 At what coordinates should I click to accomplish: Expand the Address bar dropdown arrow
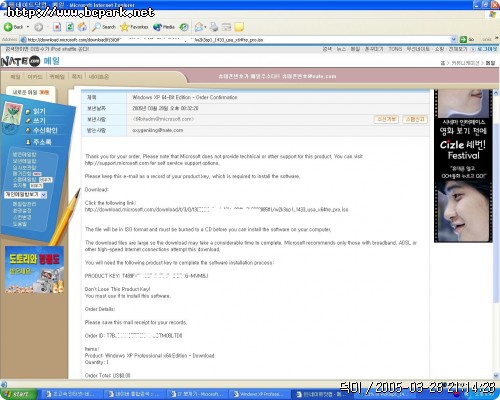click(x=453, y=40)
